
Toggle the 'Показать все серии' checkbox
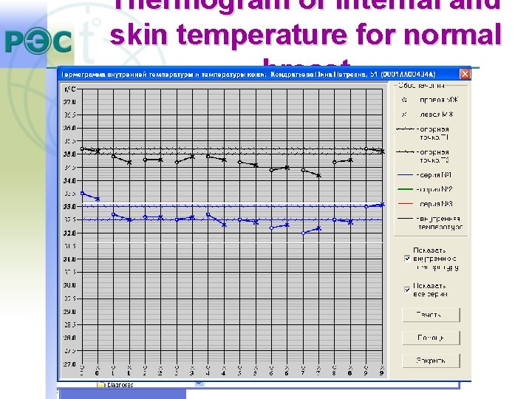click(x=407, y=290)
